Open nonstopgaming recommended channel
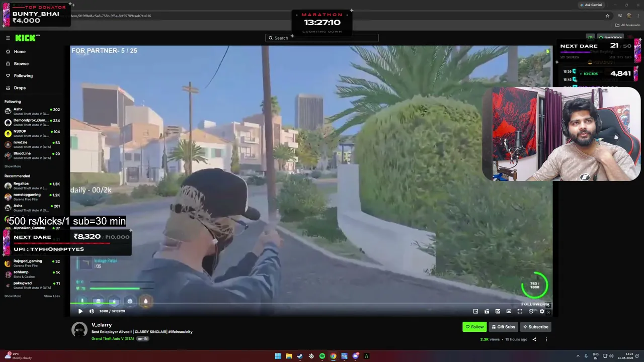Image resolution: width=644 pixels, height=362 pixels. pyautogui.click(x=33, y=197)
